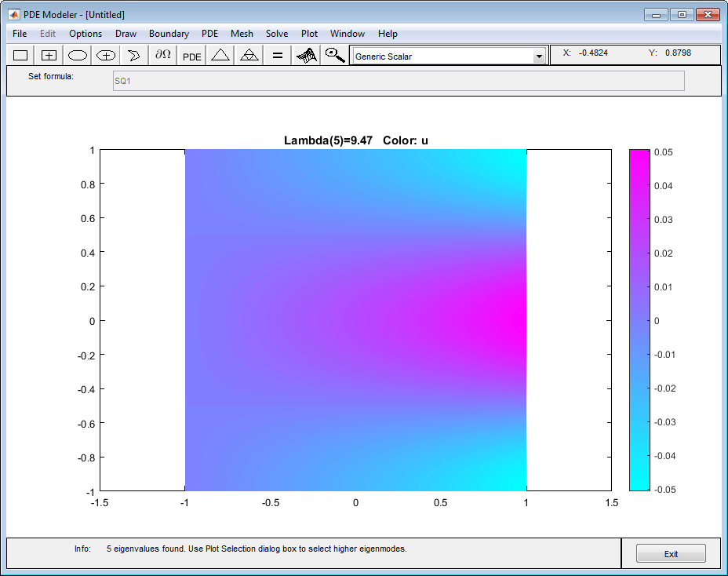Image resolution: width=728 pixels, height=576 pixels.
Task: Open the Boundary menu
Action: coord(169,34)
